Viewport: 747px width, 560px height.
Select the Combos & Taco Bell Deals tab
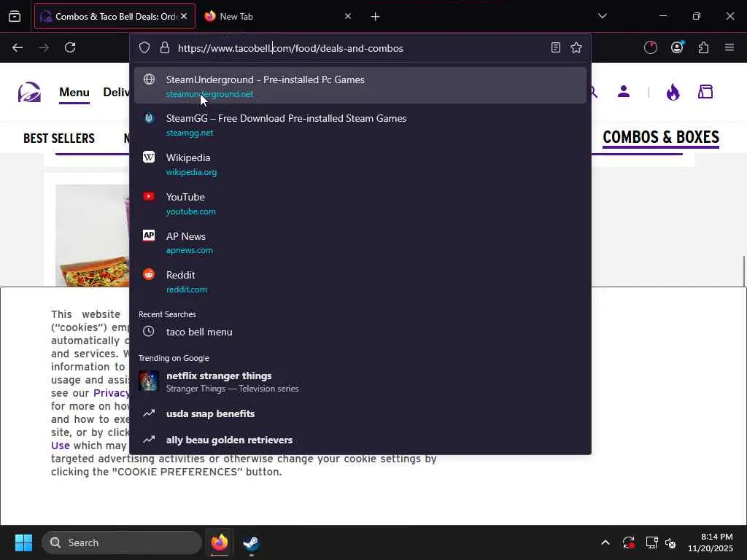(115, 16)
